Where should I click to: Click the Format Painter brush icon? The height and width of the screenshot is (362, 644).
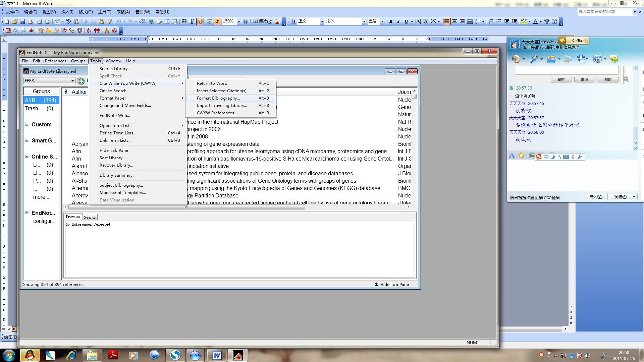110,21
